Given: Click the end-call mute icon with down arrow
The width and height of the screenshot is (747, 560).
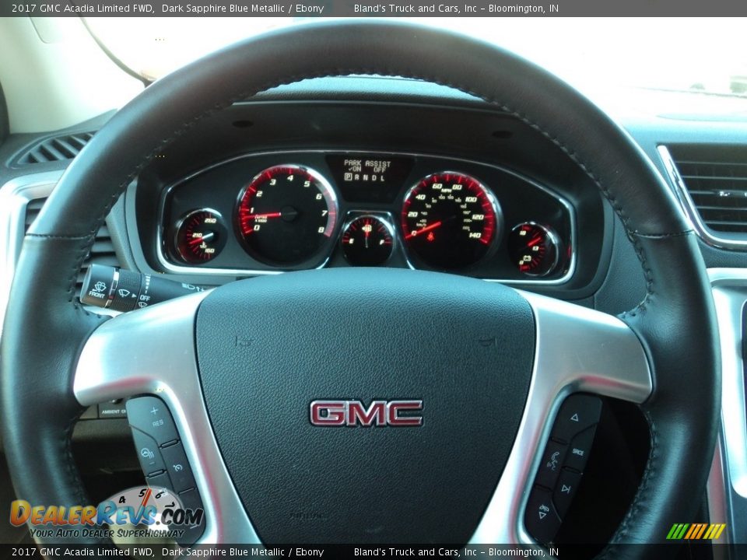Looking at the screenshot, I should pos(543,509).
